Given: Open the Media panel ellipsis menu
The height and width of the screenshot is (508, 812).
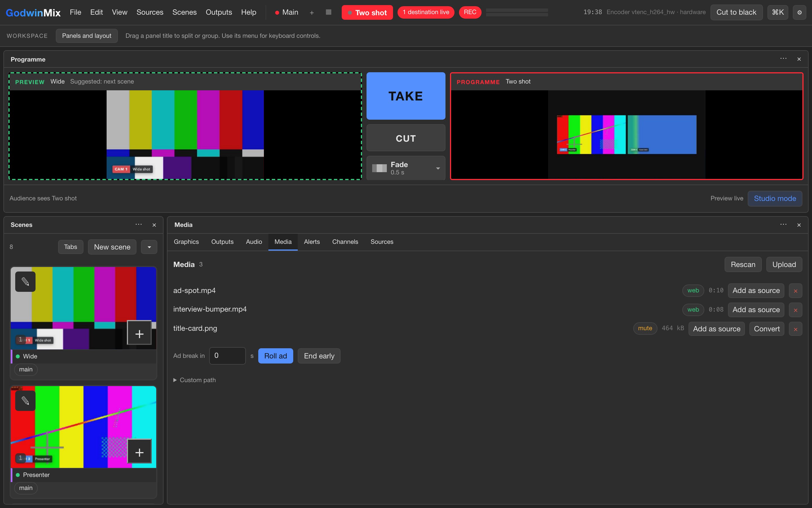Looking at the screenshot, I should click(783, 224).
